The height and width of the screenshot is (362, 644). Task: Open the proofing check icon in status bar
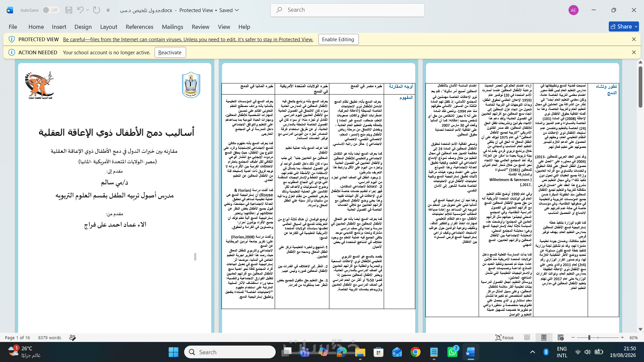72,338
